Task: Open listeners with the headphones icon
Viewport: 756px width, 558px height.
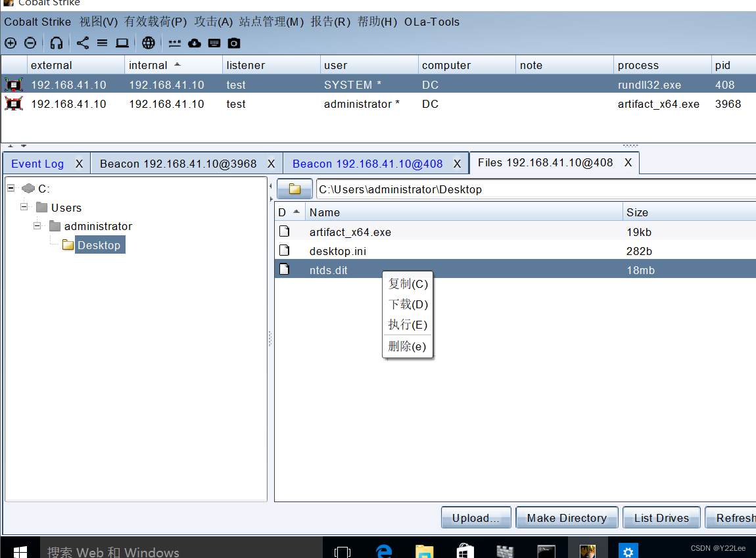Action: 57,43
